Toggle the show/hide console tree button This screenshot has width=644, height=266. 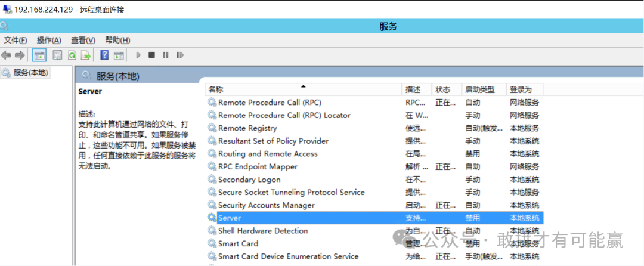(39, 55)
